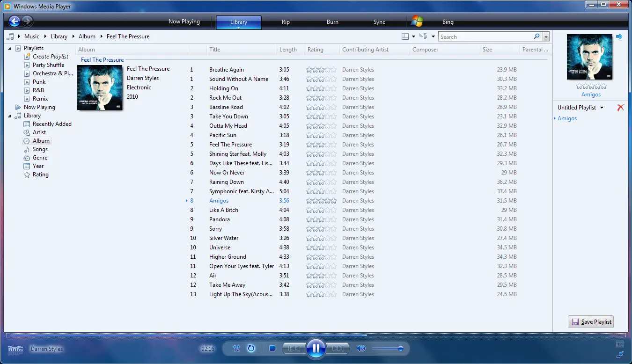Open the View Options dropdown arrow
This screenshot has width=632, height=364.
pyautogui.click(x=433, y=36)
